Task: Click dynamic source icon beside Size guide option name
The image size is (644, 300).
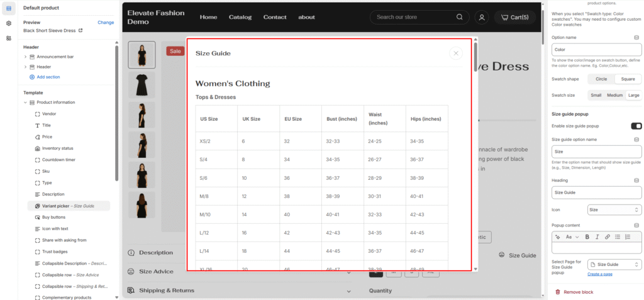Action: click(x=636, y=140)
